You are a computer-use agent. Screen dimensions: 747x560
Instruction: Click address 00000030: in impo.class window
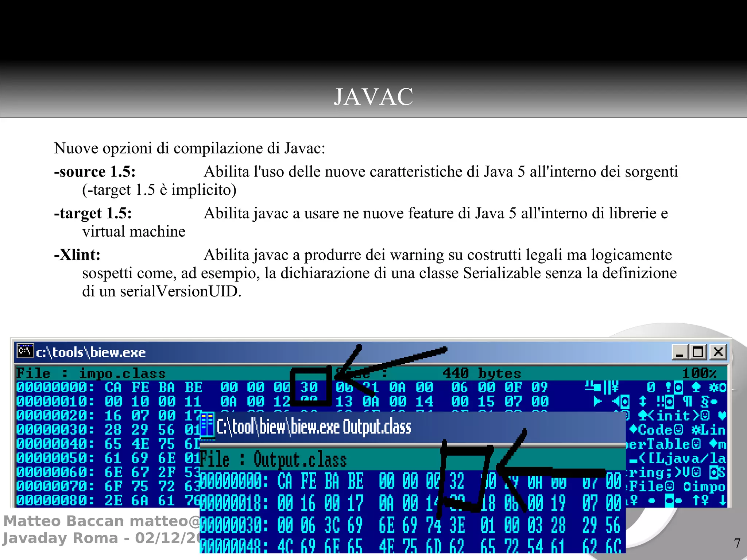coord(55,430)
